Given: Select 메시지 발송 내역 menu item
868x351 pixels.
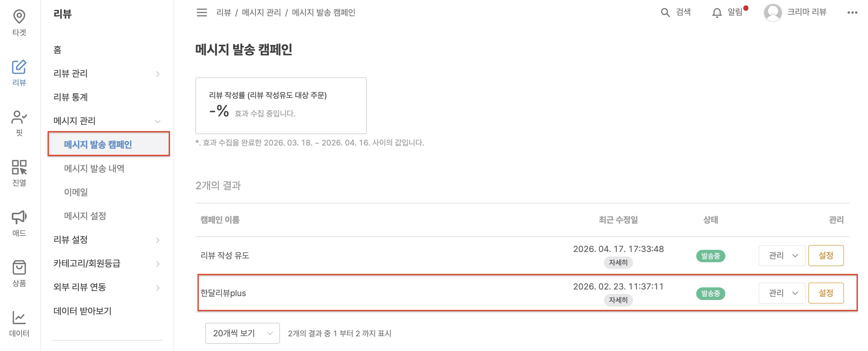Looking at the screenshot, I should pos(94,168).
